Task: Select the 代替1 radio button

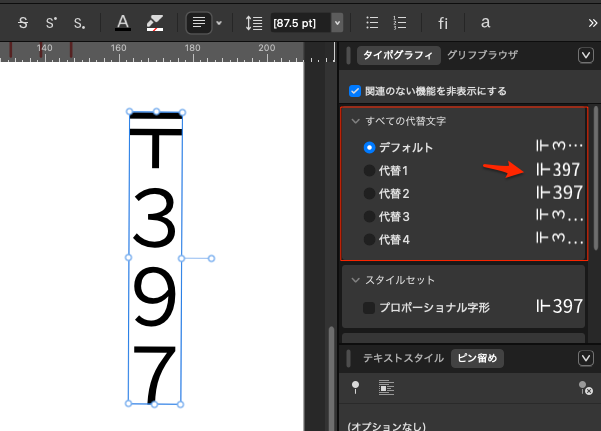Action: coord(369,170)
